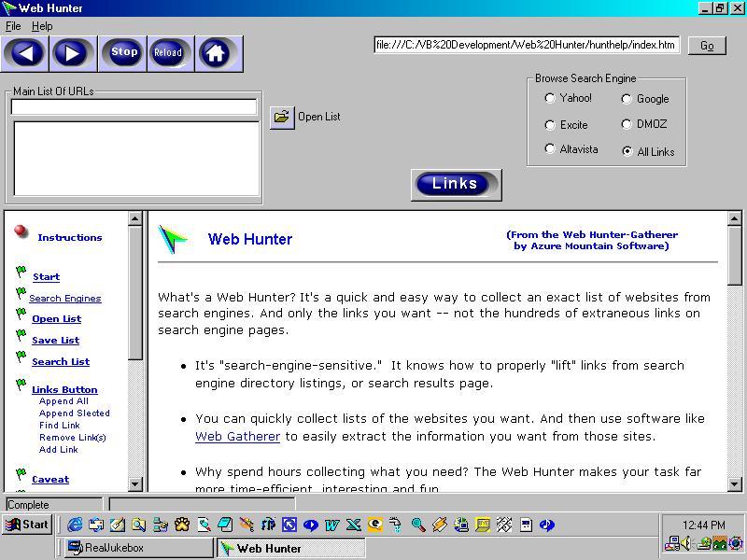
Task: Click the green flag icon beside Start
Action: click(x=21, y=272)
